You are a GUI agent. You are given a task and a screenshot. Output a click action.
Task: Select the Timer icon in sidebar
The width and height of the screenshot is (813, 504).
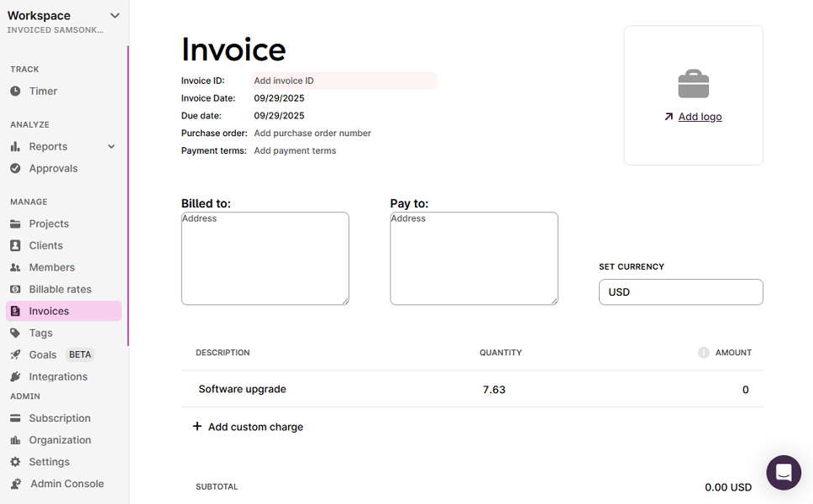[17, 91]
